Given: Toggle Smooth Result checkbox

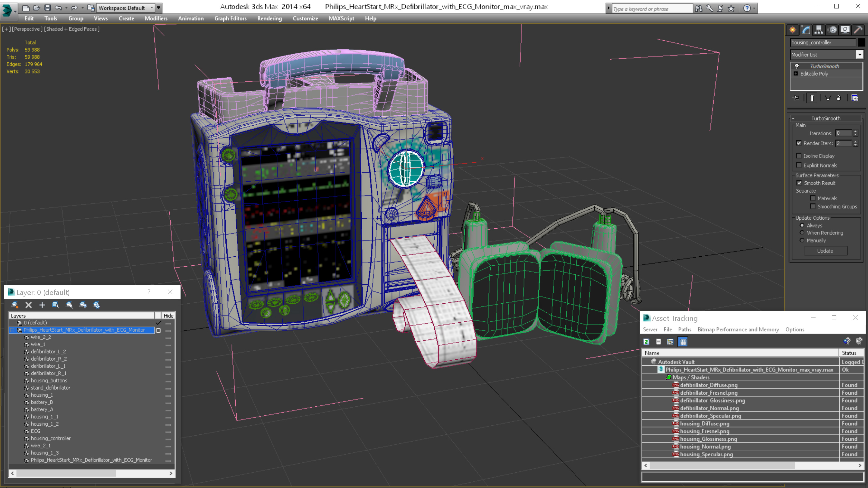Looking at the screenshot, I should pos(799,183).
